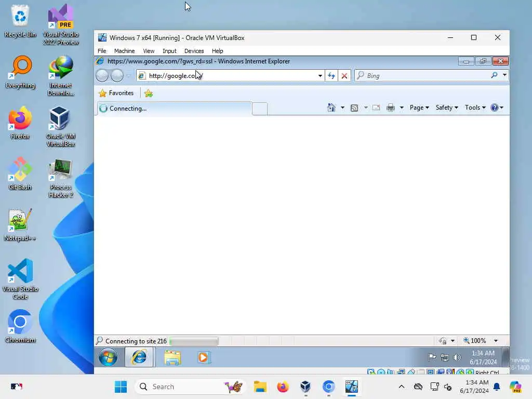Open the search provider dropdown arrow

coord(504,75)
